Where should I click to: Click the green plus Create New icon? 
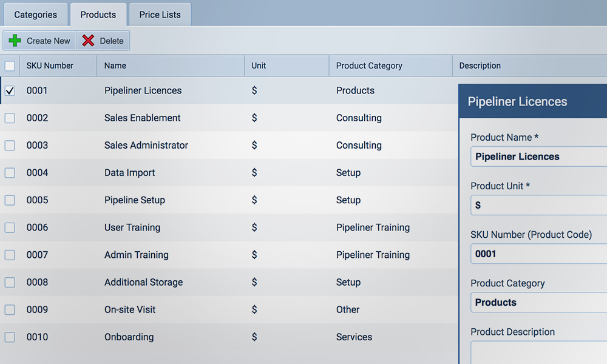15,41
